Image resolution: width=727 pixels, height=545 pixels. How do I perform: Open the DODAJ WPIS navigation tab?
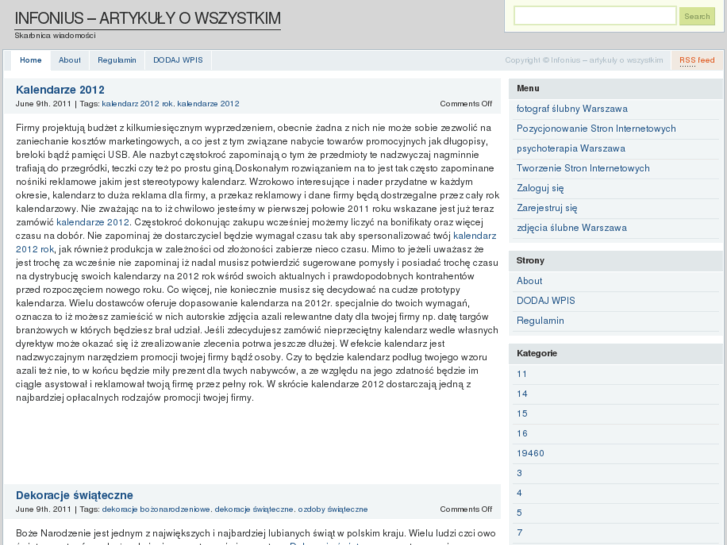click(178, 60)
